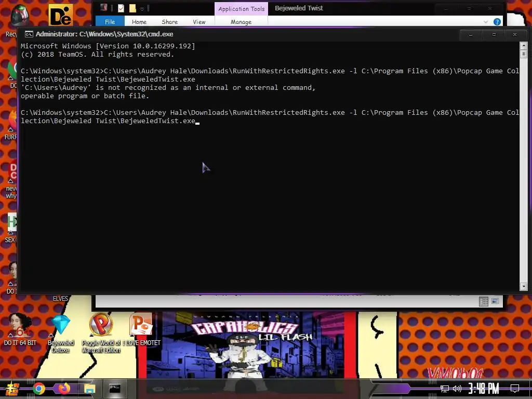Open the volume tray icon

point(457,389)
